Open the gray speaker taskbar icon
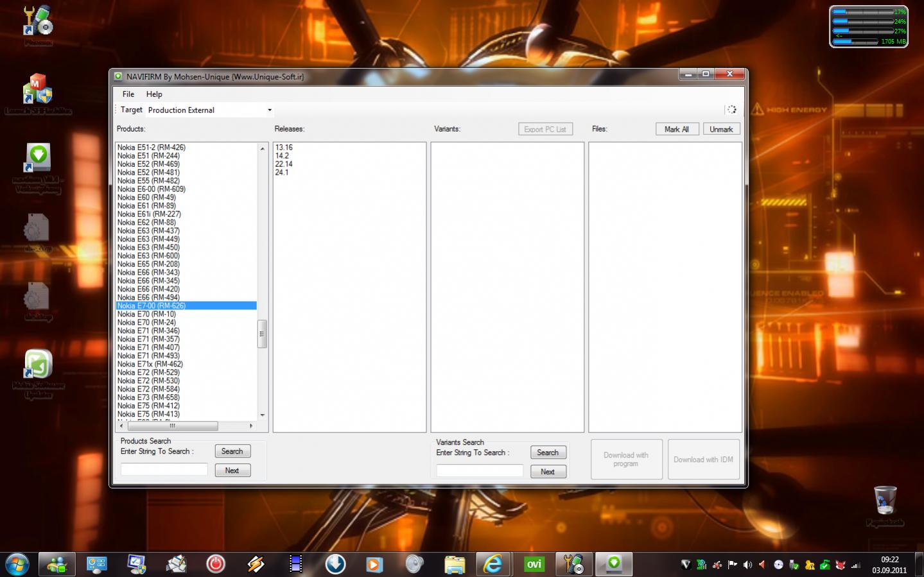This screenshot has height=577, width=924. click(415, 564)
